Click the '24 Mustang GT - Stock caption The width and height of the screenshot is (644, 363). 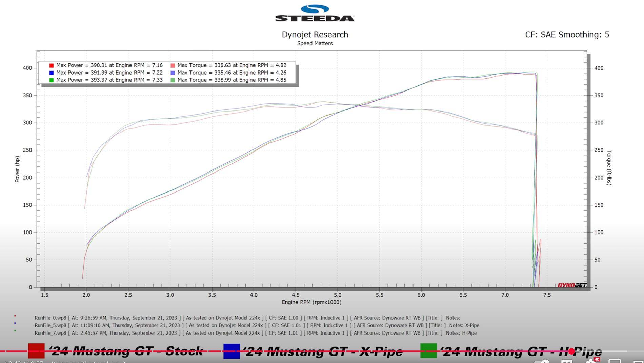pos(126,351)
